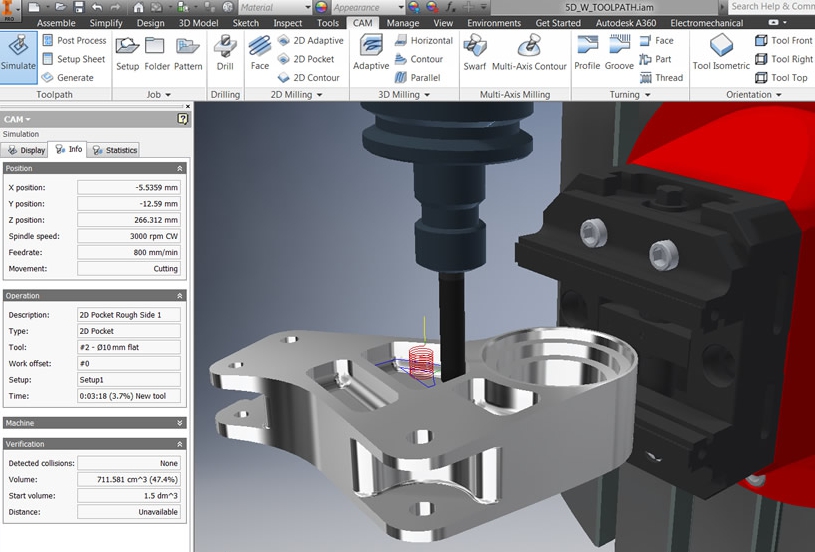Open the Setup job tool

pos(127,52)
